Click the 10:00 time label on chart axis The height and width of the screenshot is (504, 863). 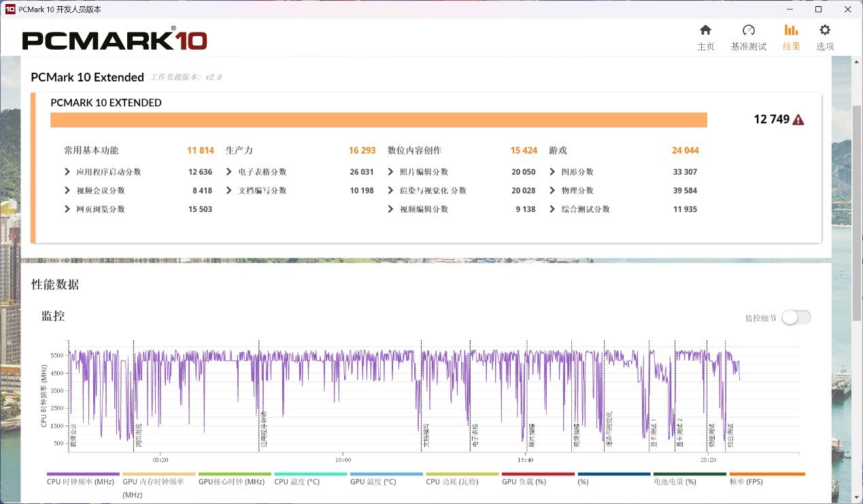point(342,460)
